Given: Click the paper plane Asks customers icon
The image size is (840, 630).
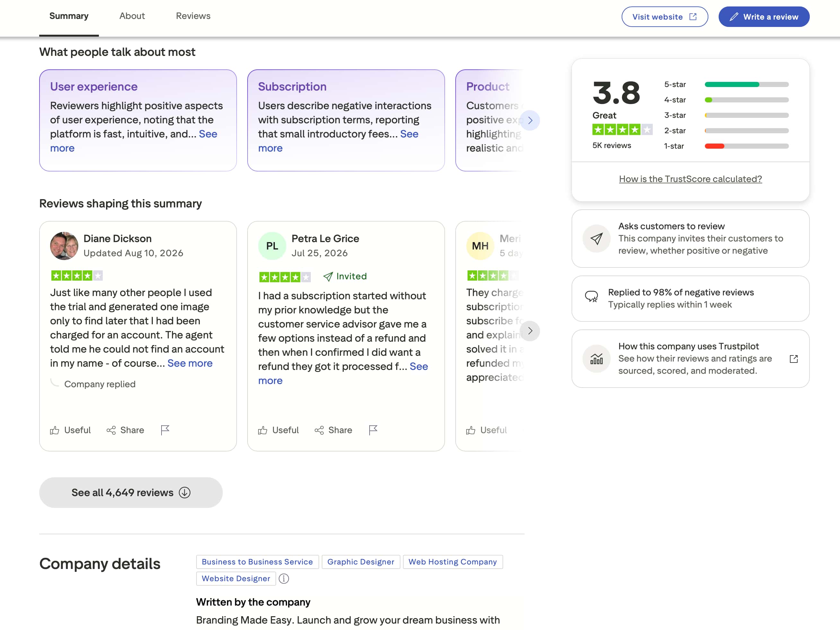Looking at the screenshot, I should (x=597, y=239).
